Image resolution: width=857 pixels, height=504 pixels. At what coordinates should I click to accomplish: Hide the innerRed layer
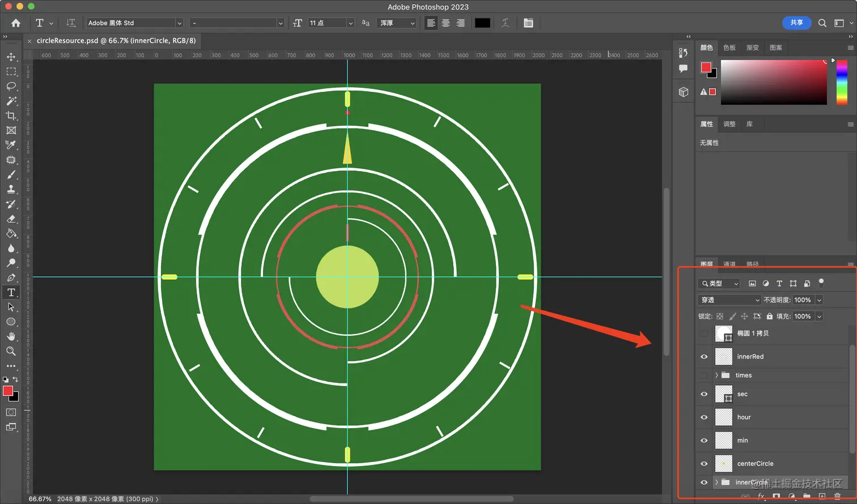(704, 357)
